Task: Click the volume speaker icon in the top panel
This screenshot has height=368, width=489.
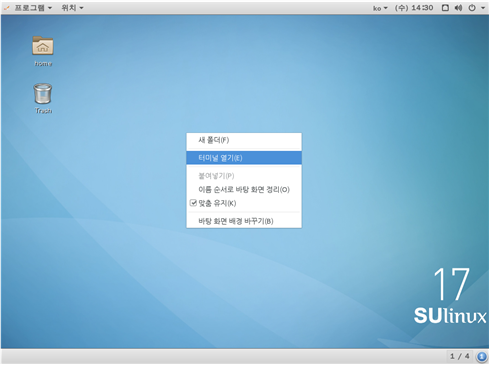Action: coord(459,8)
